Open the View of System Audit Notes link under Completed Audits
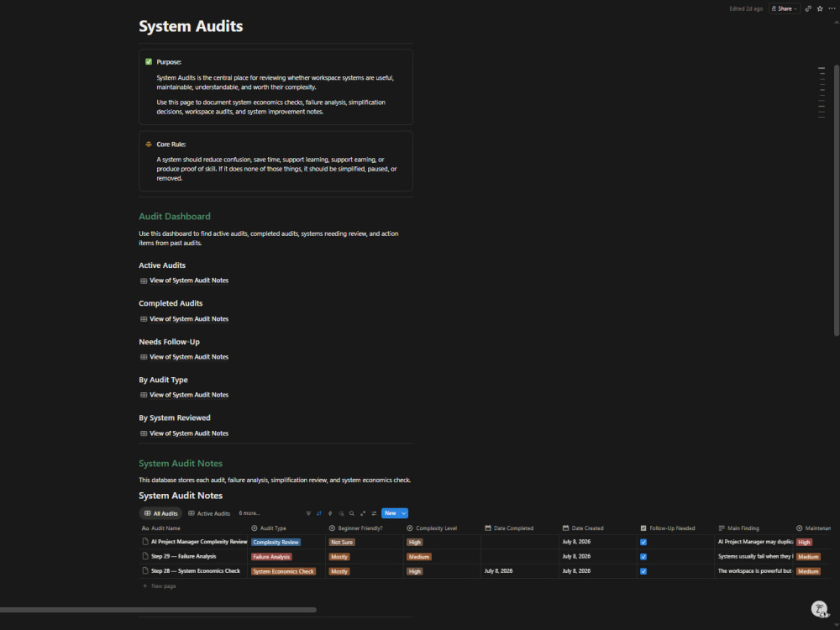 pyautogui.click(x=188, y=318)
